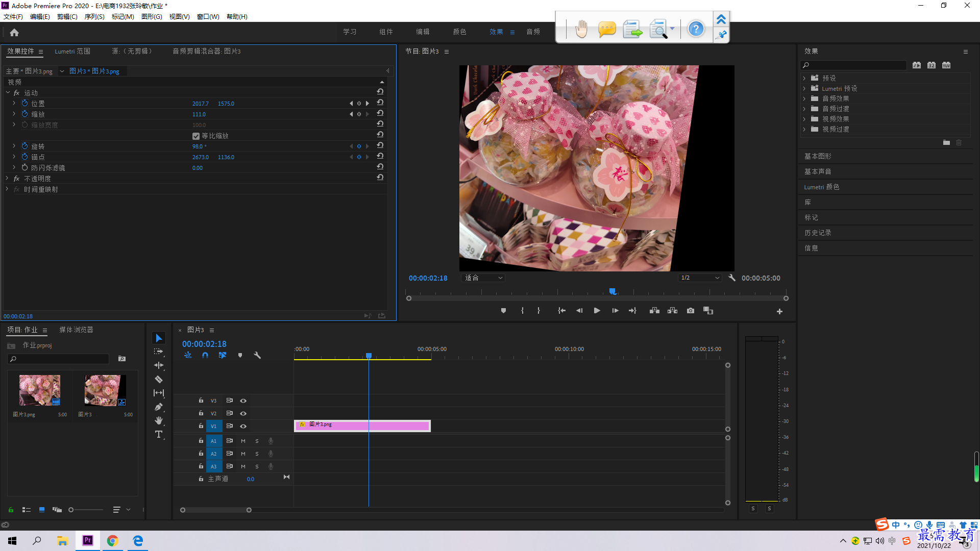
Task: Switch to the 颜色 workspace
Action: pyautogui.click(x=459, y=32)
